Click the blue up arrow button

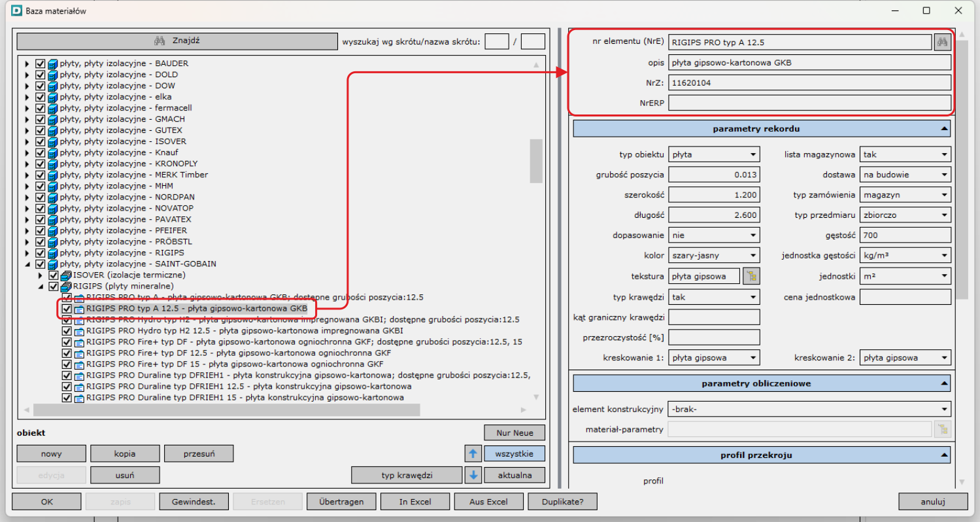click(x=472, y=453)
